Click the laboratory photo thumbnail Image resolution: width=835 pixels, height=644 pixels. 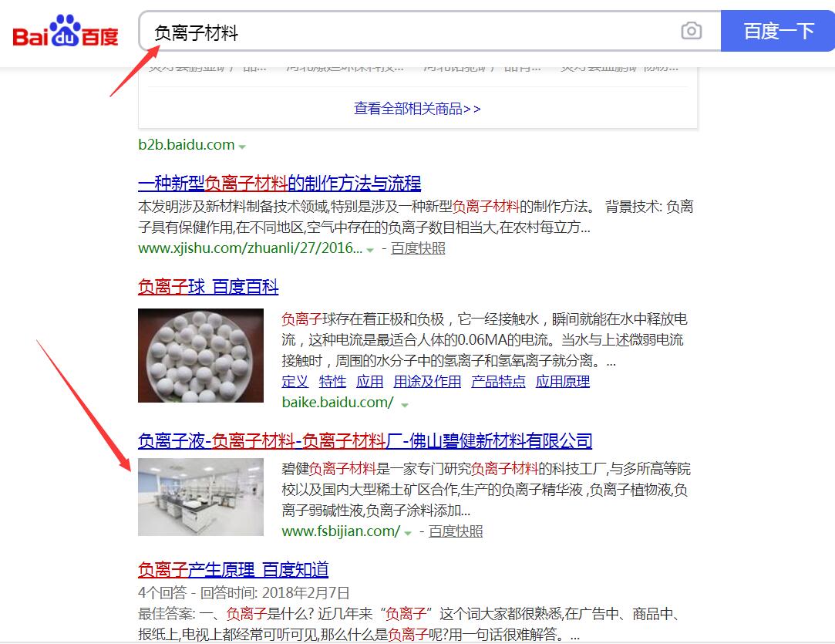point(200,497)
